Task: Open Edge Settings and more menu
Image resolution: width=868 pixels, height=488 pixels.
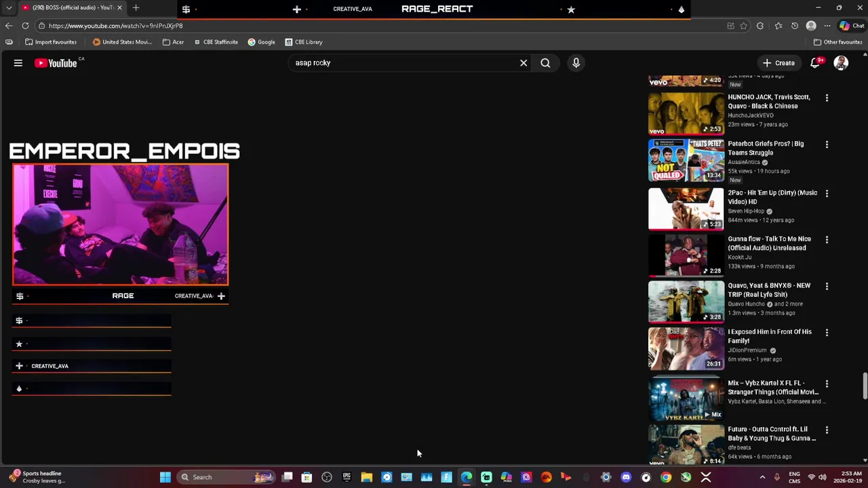Action: [827, 26]
